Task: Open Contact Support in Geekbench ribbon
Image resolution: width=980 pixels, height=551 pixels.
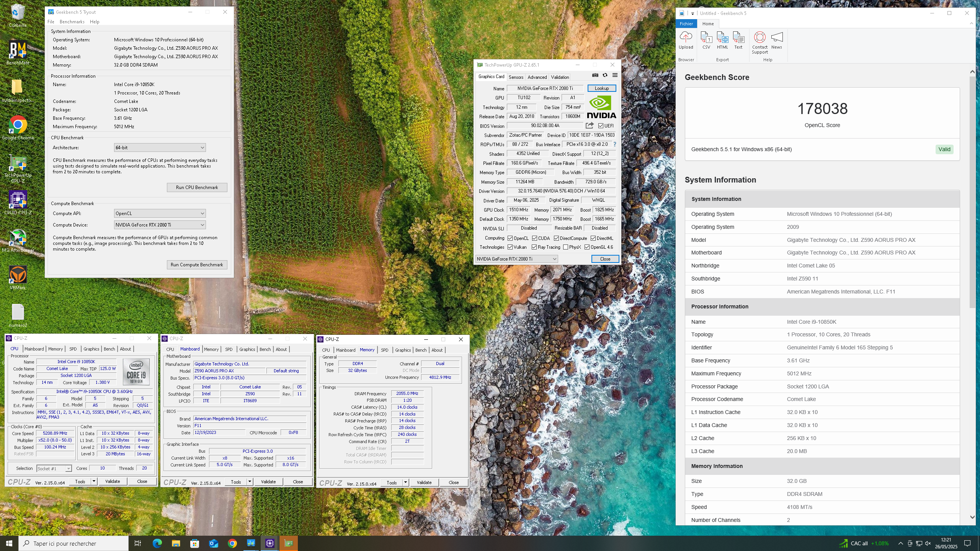Action: tap(760, 43)
